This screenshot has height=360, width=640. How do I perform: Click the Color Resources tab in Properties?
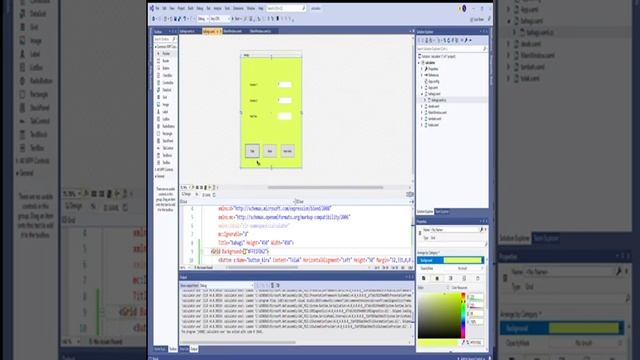[x=460, y=288]
